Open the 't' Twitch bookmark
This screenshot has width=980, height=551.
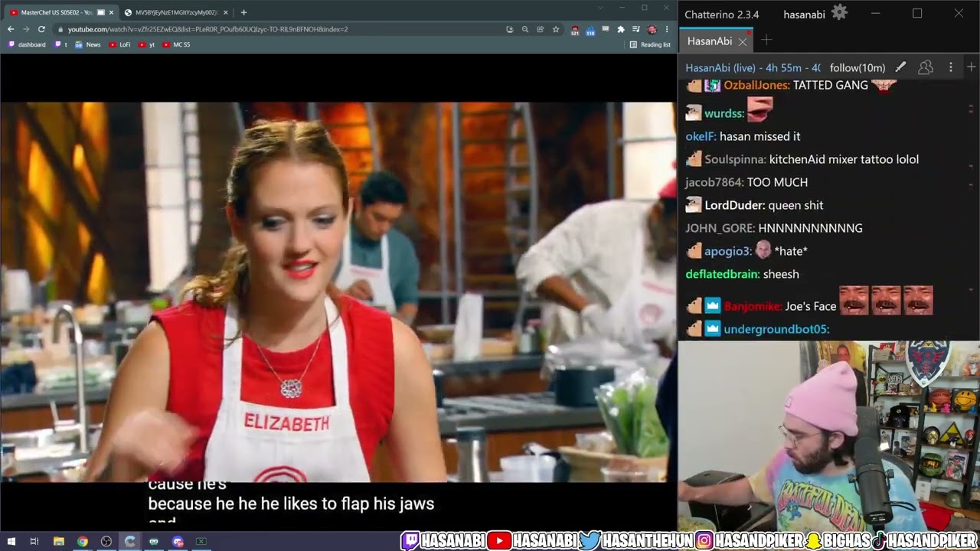tap(61, 44)
